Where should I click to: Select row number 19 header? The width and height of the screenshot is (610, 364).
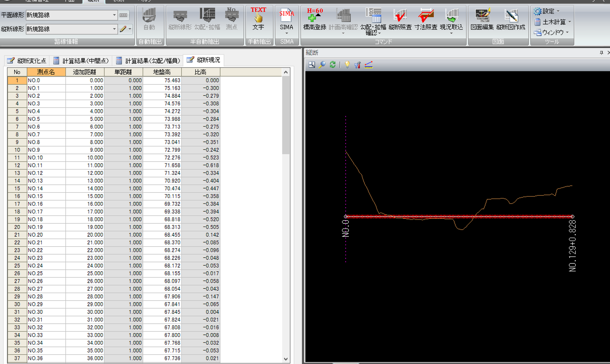click(x=17, y=219)
